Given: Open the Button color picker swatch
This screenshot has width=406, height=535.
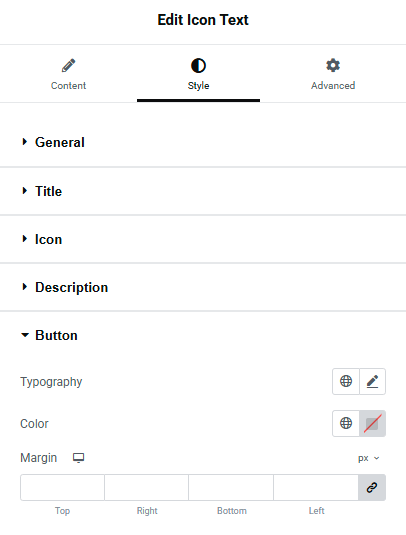Looking at the screenshot, I should (372, 423).
